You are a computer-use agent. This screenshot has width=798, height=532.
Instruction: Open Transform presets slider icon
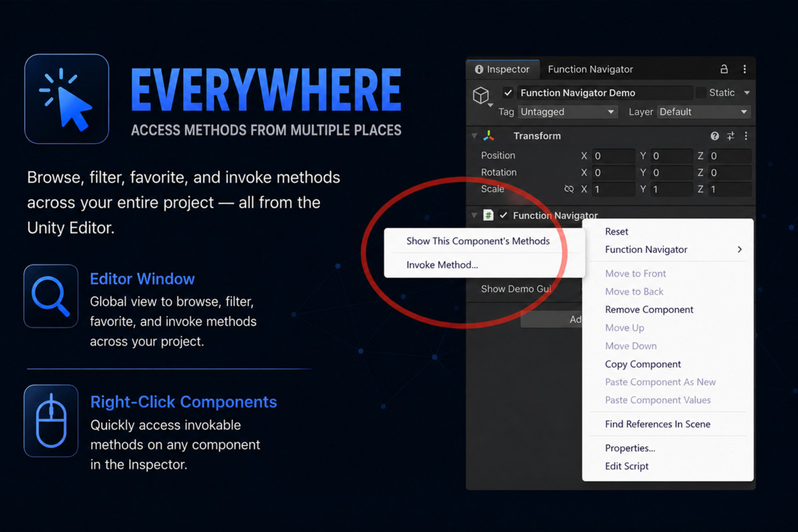[730, 136]
